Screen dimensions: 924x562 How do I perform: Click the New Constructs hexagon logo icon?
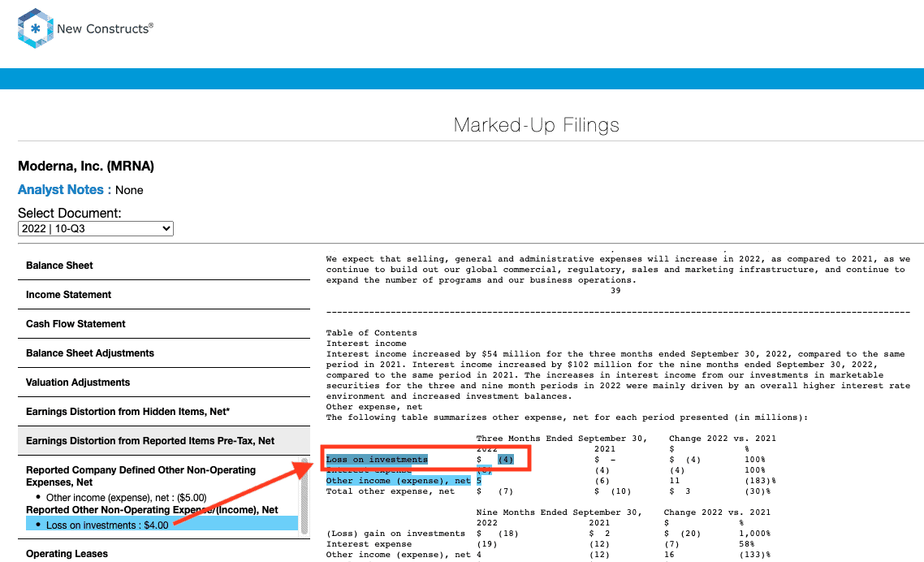click(36, 28)
